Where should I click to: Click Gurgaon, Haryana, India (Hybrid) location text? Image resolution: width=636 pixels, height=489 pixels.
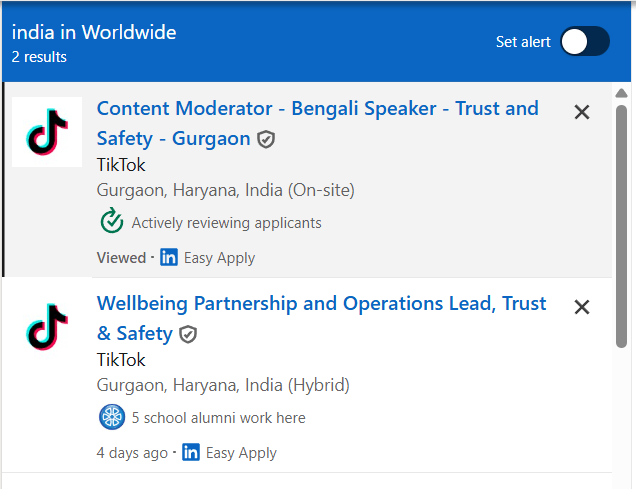(222, 385)
